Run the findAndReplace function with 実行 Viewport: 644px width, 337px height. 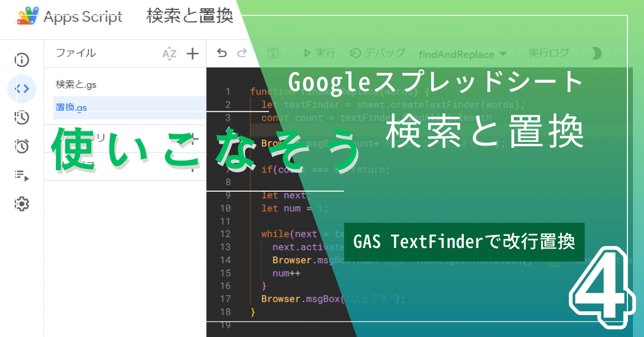(x=318, y=53)
